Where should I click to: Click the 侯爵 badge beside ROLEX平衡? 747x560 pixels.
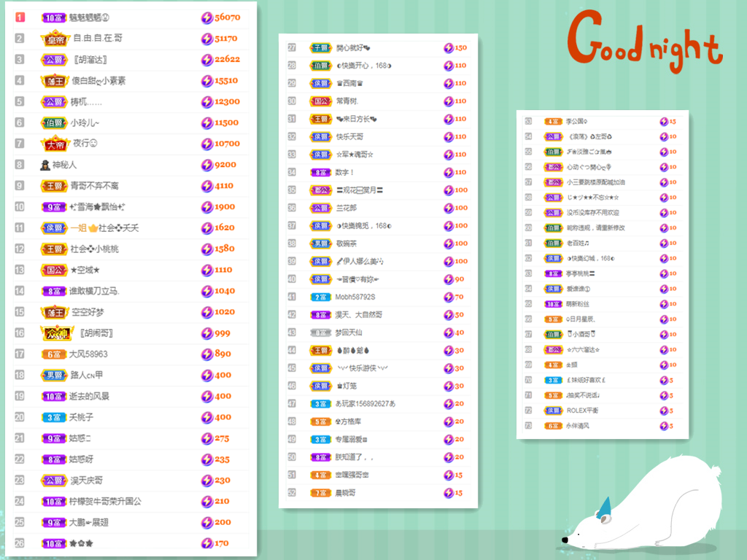pyautogui.click(x=553, y=411)
